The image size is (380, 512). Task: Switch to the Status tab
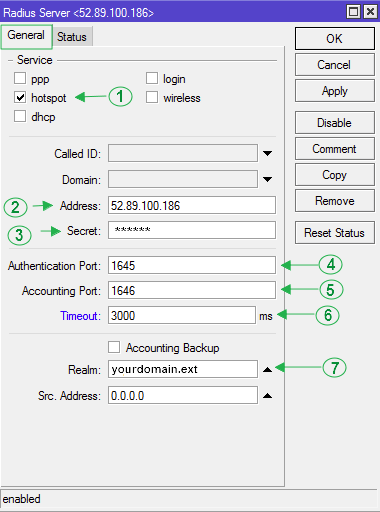[72, 37]
